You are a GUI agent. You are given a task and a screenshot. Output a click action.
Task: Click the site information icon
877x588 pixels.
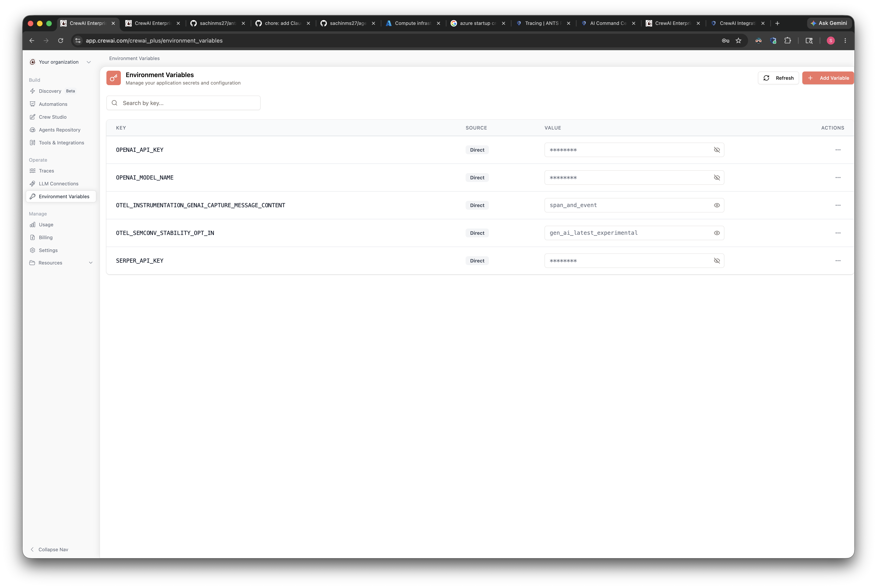78,41
